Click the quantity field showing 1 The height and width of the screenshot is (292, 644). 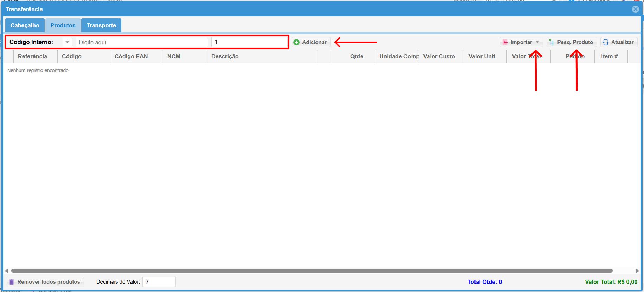click(249, 42)
